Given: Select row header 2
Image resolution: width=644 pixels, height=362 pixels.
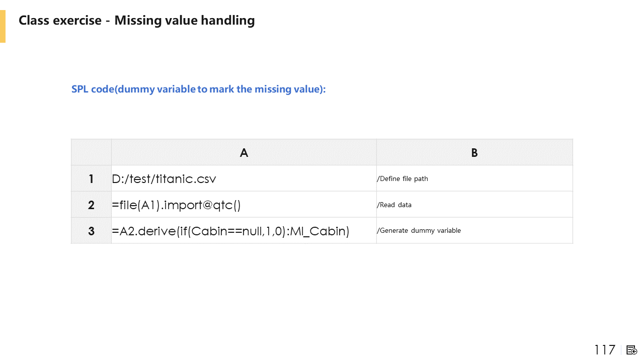Looking at the screenshot, I should tap(91, 205).
